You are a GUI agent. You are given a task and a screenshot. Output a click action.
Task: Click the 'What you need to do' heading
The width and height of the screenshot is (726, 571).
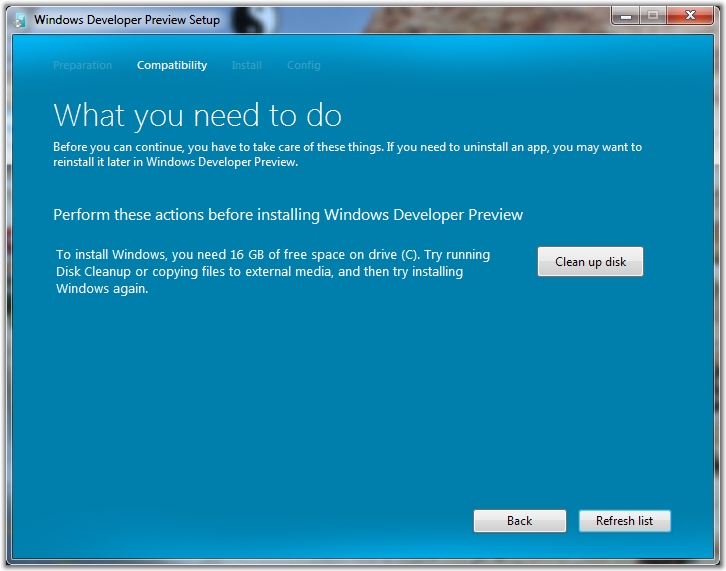click(x=198, y=115)
